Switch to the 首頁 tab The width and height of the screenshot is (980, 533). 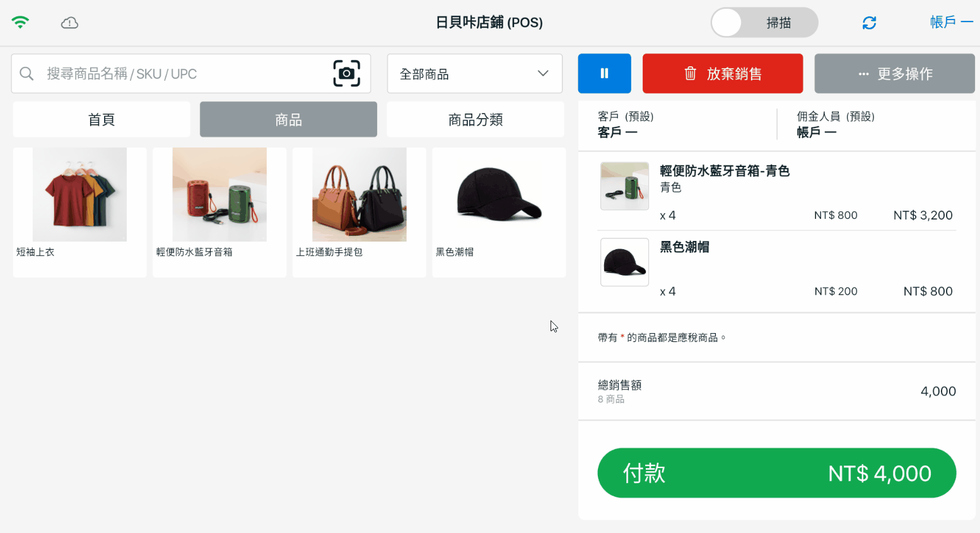[x=102, y=120]
